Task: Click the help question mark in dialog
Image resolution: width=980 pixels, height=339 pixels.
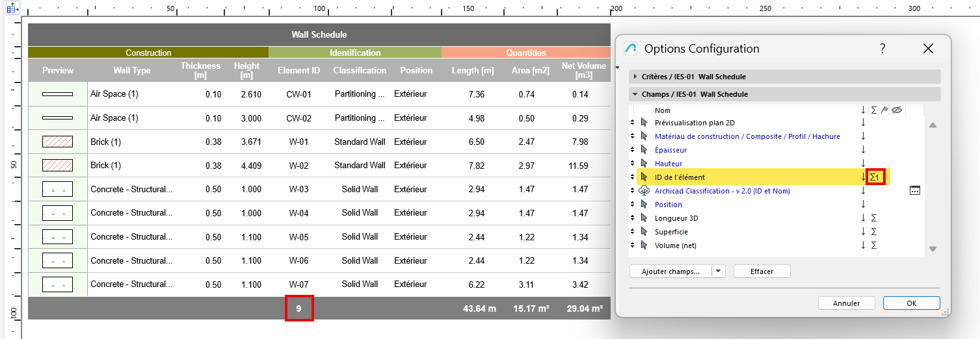Action: point(882,49)
